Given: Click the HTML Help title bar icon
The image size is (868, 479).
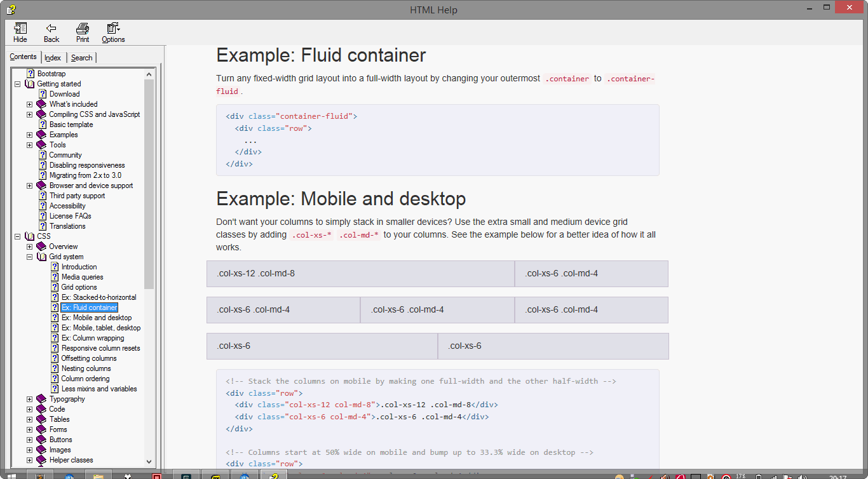Looking at the screenshot, I should click(x=11, y=10).
